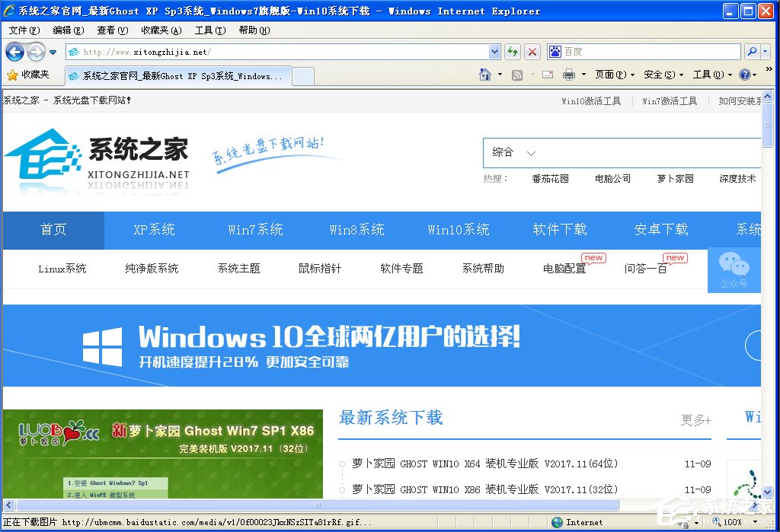The height and width of the screenshot is (532, 780).
Task: Select the XP系统 navigation item
Action: coord(154,230)
